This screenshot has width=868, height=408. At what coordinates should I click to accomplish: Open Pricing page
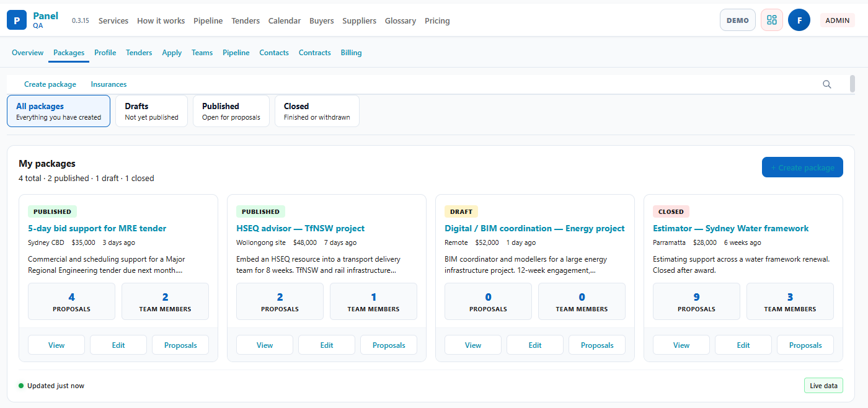[437, 20]
